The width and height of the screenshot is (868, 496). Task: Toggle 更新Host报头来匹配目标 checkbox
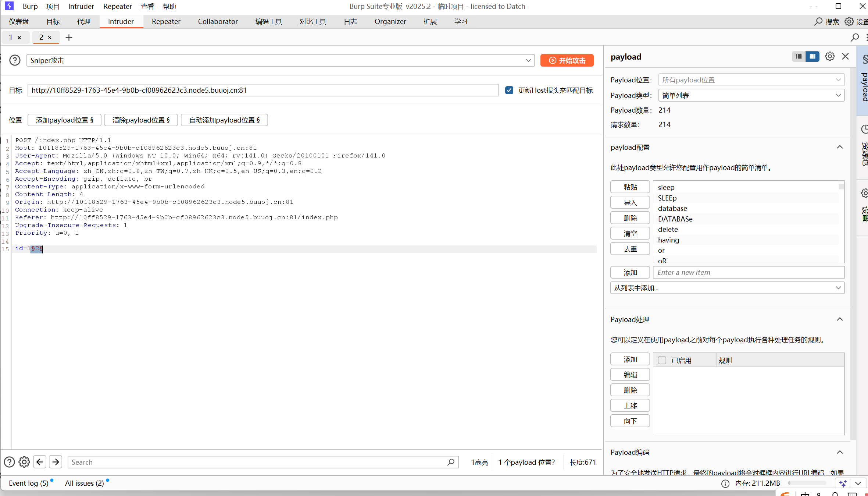click(x=509, y=90)
